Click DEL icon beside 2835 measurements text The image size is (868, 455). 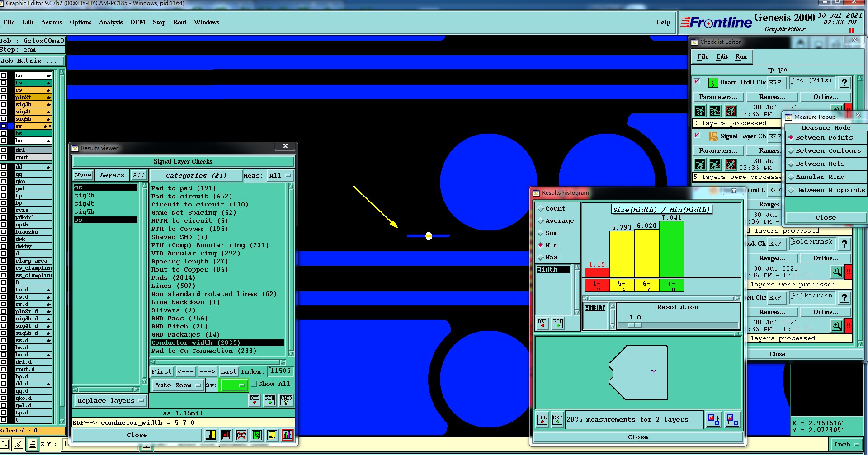tap(542, 420)
